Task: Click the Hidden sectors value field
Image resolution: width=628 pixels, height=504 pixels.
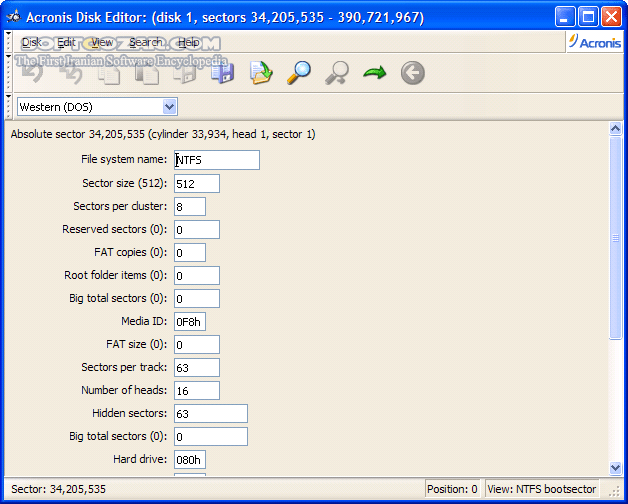Action: click(x=210, y=413)
